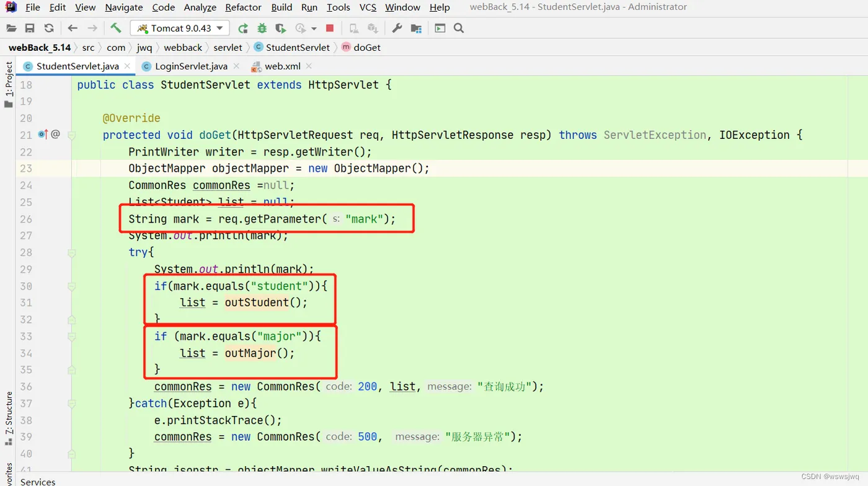Click servlet in the breadcrumb bar

[228, 47]
